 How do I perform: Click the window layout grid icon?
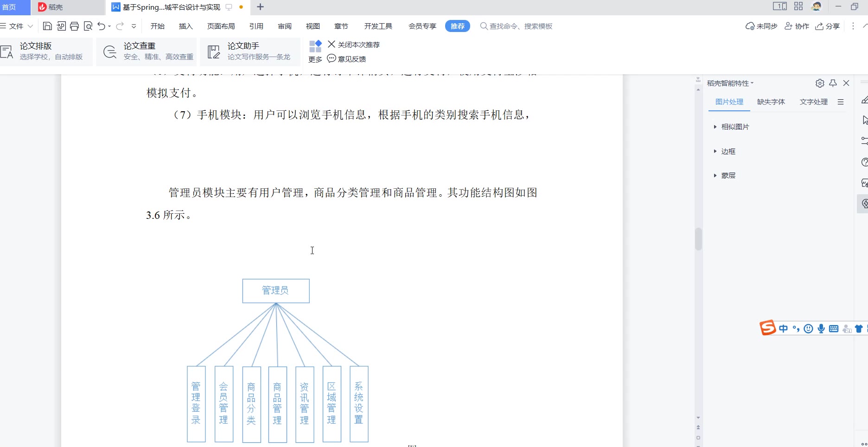pyautogui.click(x=798, y=6)
